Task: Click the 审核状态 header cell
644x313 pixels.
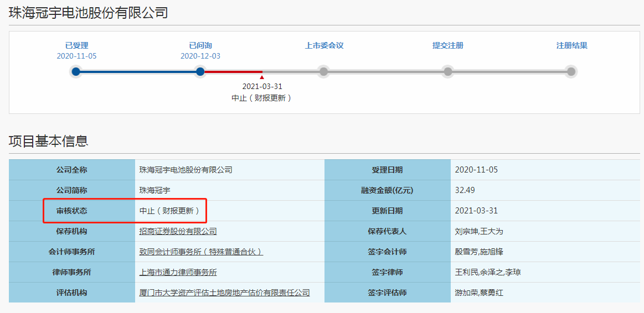Action: 72,211
